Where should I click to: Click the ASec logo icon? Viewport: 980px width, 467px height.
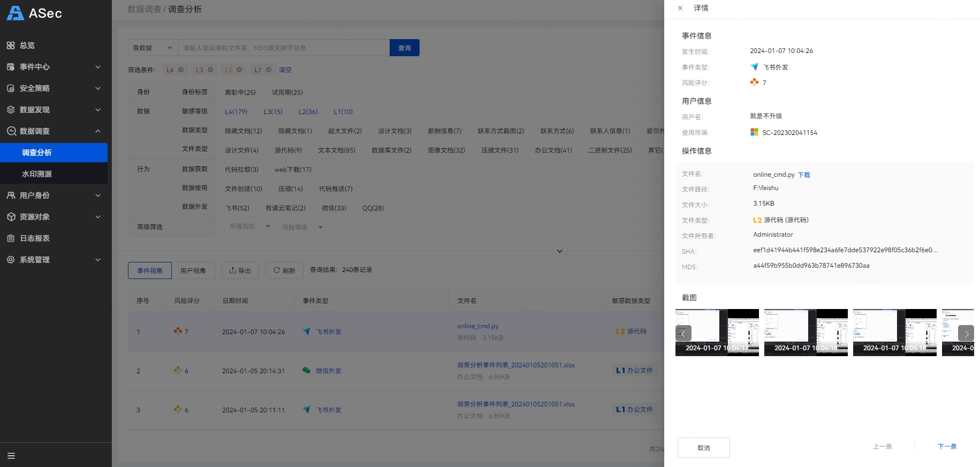click(16, 13)
